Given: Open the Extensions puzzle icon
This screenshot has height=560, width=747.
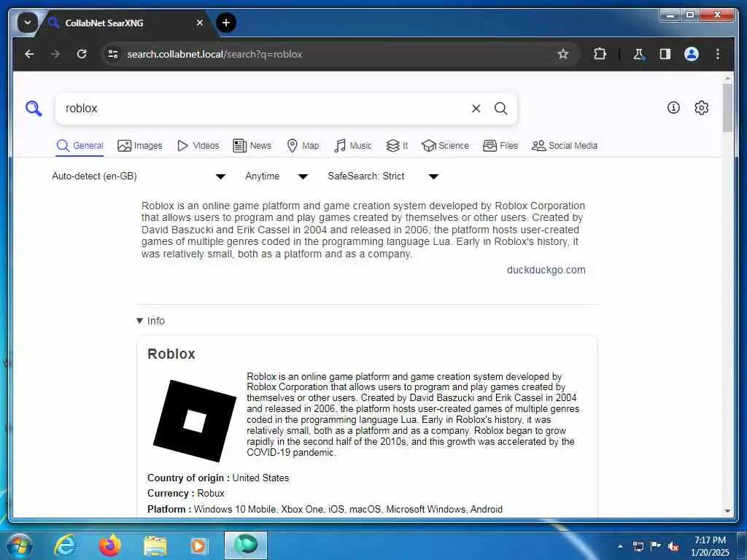Looking at the screenshot, I should click(x=600, y=54).
